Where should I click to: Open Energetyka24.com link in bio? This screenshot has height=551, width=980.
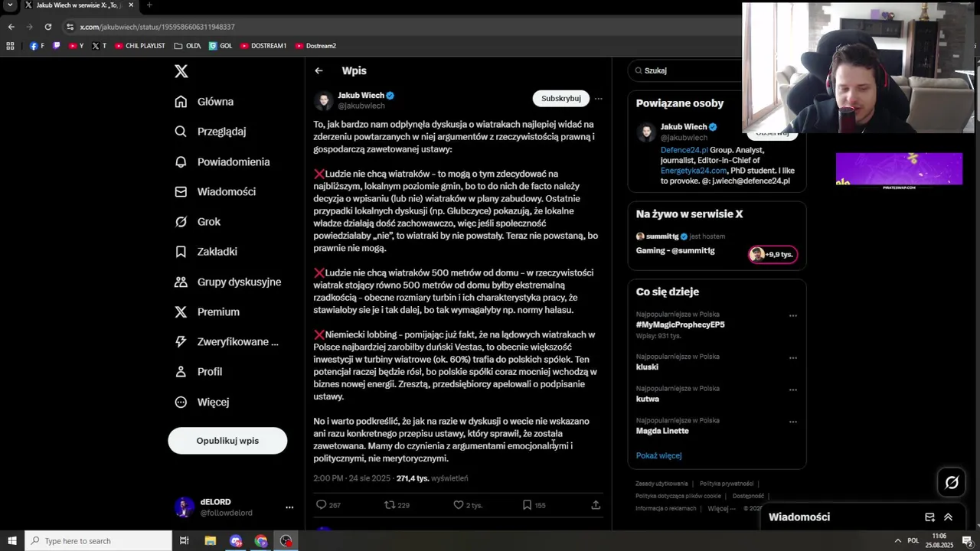click(693, 171)
